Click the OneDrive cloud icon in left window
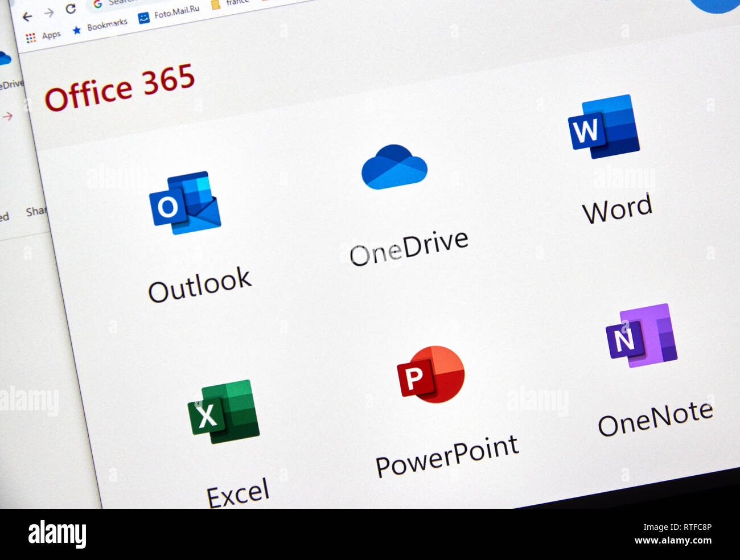Image resolution: width=740 pixels, height=560 pixels. point(4,57)
